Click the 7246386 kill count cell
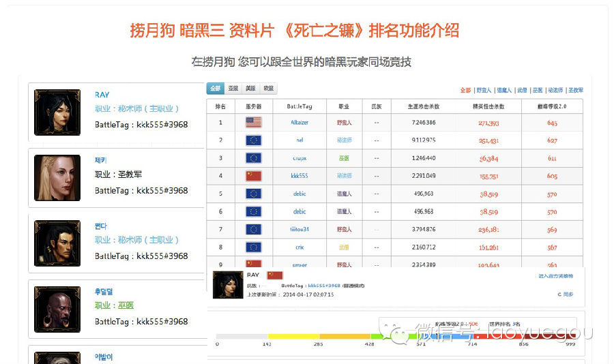614x364 pixels. pyautogui.click(x=424, y=123)
